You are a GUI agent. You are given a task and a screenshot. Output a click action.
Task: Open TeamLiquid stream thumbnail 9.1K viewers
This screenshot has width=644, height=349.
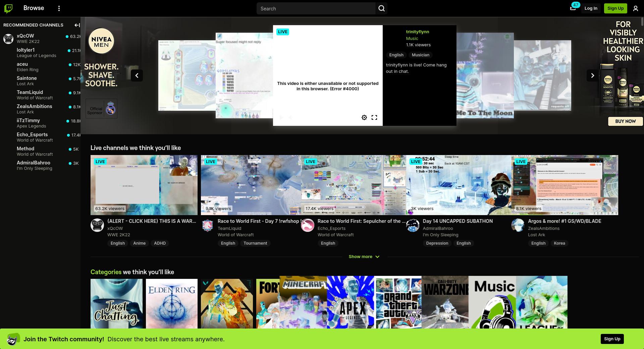click(251, 185)
